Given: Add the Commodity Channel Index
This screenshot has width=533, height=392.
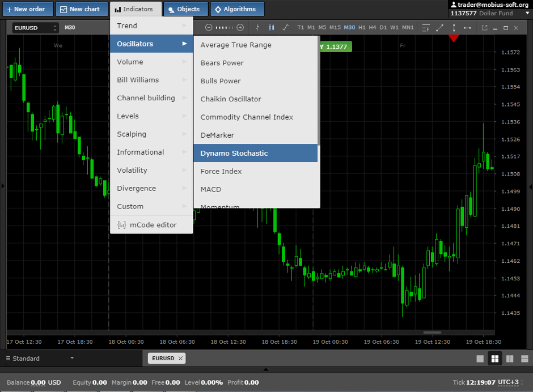Looking at the screenshot, I should [x=256, y=117].
